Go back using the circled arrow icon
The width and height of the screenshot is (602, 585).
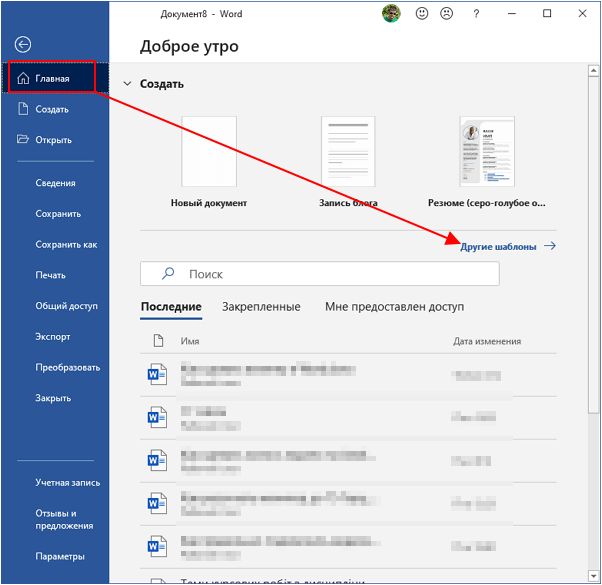coord(23,45)
